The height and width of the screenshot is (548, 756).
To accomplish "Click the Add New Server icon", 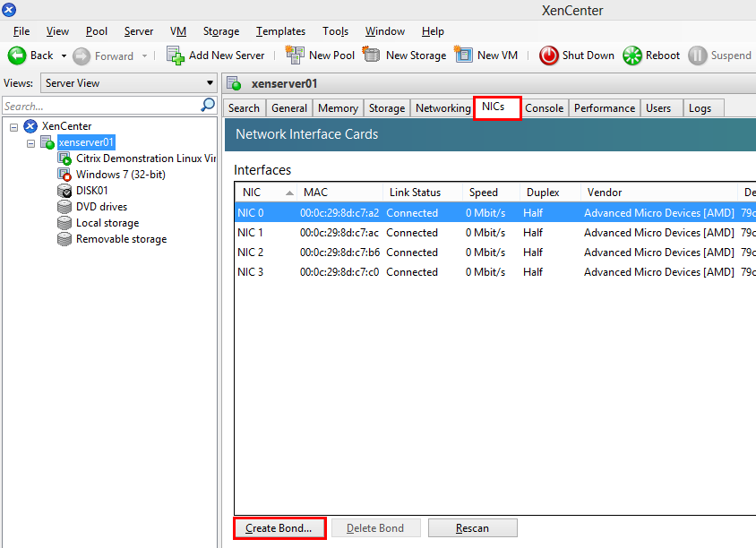I will [x=176, y=56].
